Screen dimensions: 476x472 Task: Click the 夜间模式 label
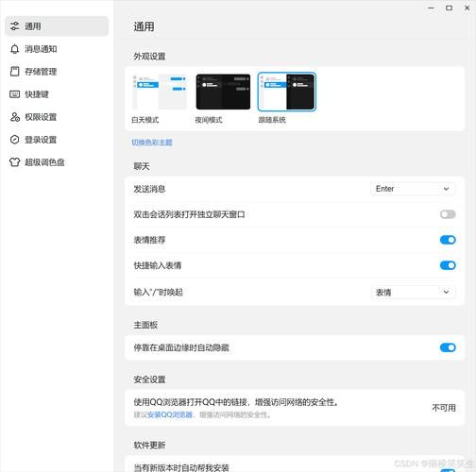click(x=209, y=120)
